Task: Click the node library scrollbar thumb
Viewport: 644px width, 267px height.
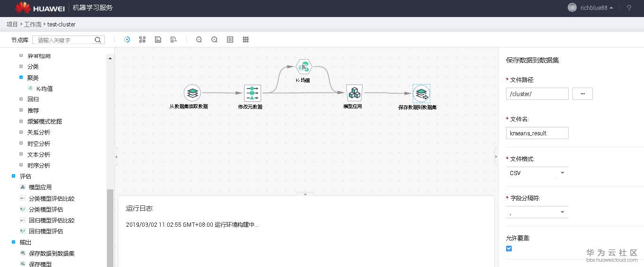Action: [110, 228]
